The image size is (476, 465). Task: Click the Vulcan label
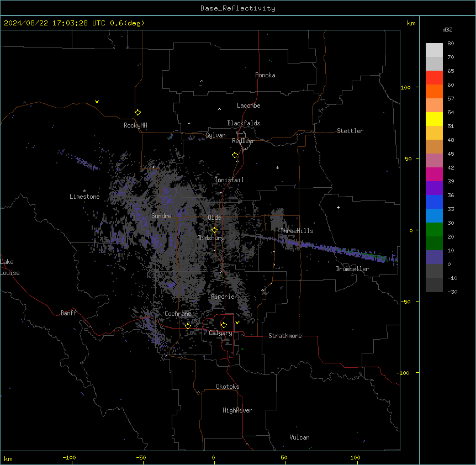pos(300,437)
